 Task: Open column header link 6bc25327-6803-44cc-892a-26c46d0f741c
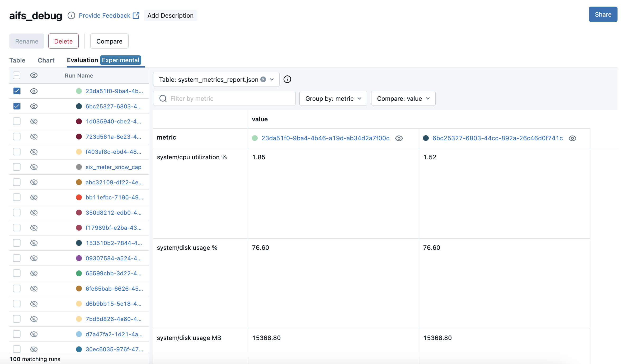point(498,138)
